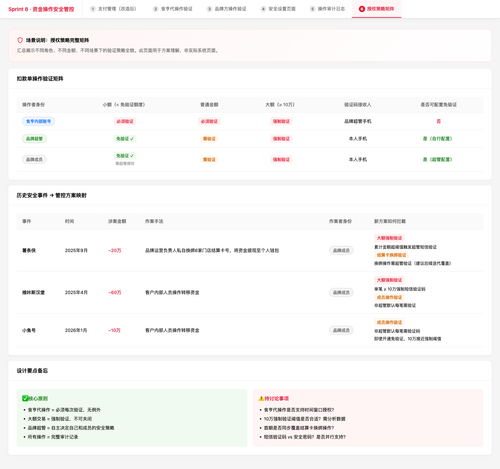Click the 品牌成员 badge in the 2026年1月 row

[341, 330]
